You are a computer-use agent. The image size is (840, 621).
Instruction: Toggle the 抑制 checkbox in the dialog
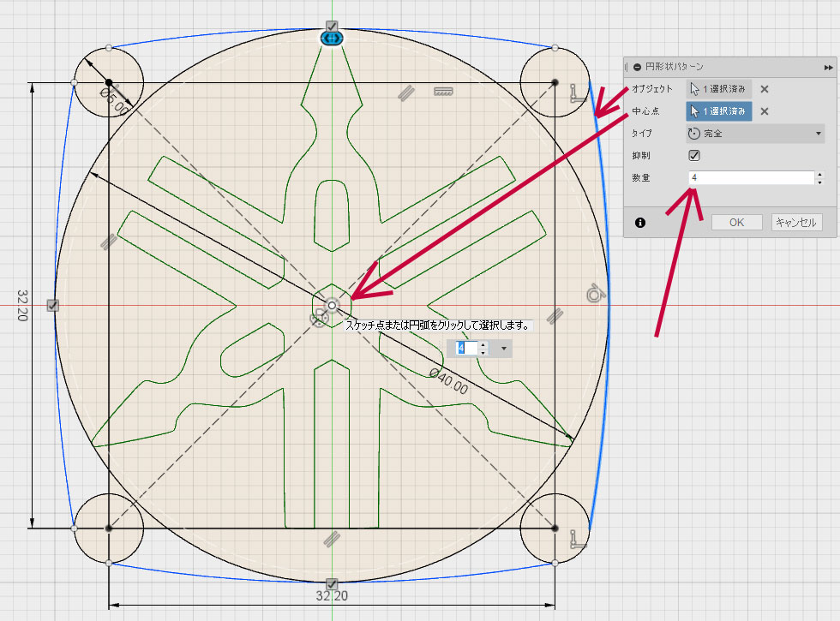pyautogui.click(x=694, y=156)
